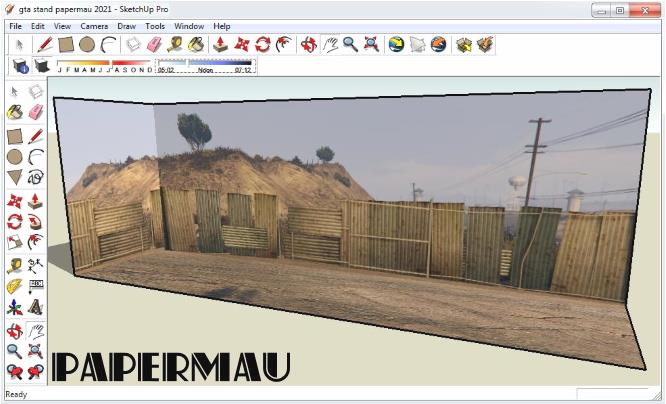Pick the Zoom magnifier in the top toolbar
The width and height of the screenshot is (666, 404).
click(x=350, y=44)
